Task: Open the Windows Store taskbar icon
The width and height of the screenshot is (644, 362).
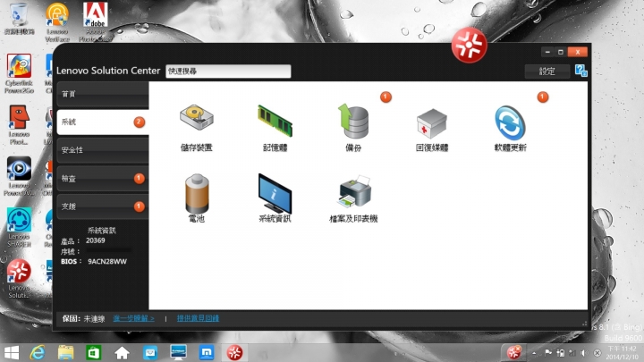Action: pos(94,352)
